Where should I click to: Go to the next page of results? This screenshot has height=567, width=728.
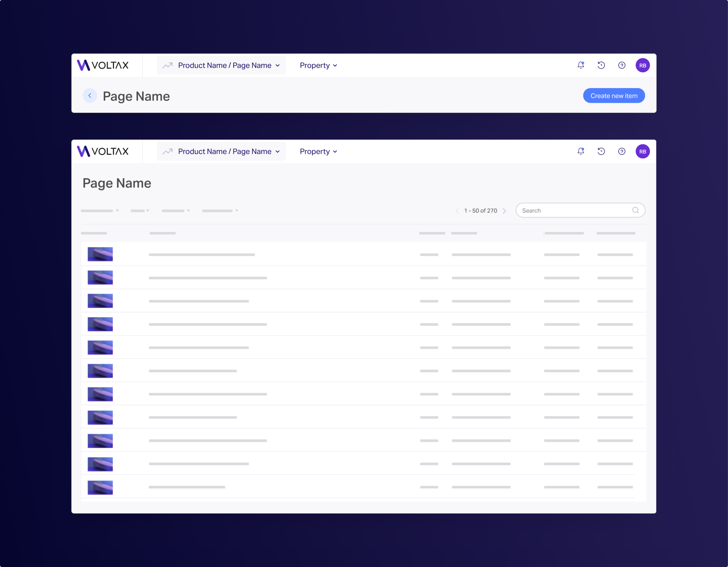(504, 211)
